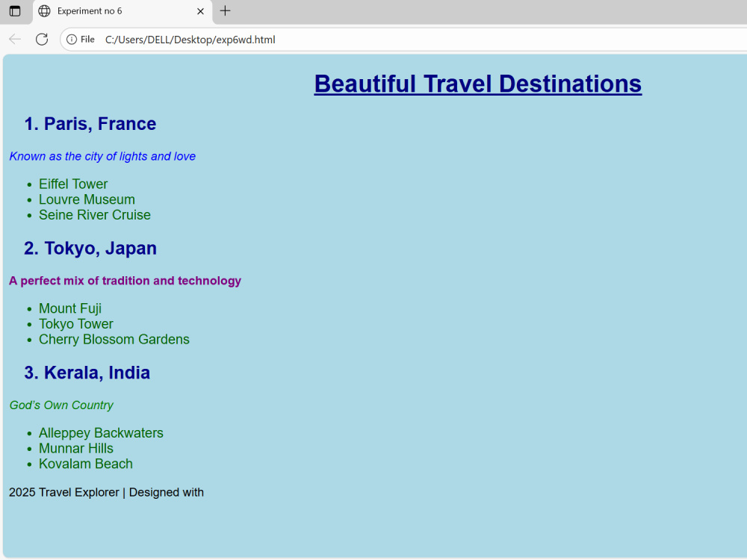Click heading 2. Tokyo, Japan
This screenshot has height=560, width=747.
pos(90,248)
